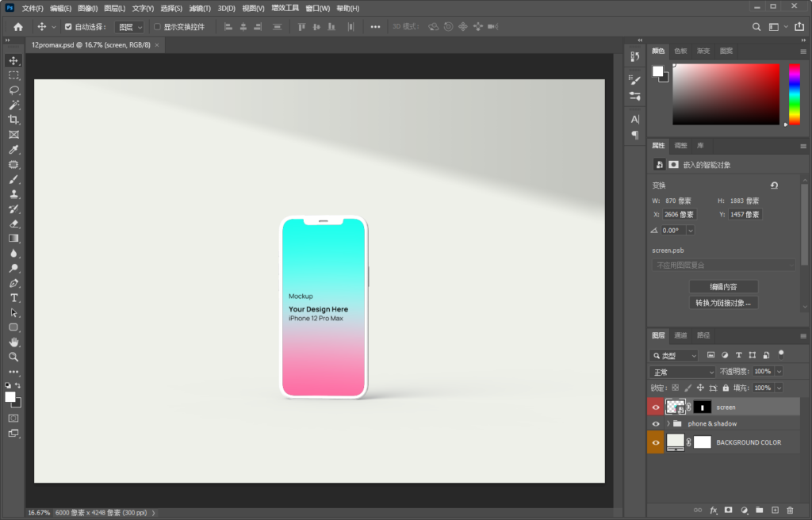Select the Rectangular Marquee tool
The width and height of the screenshot is (812, 520).
(13, 75)
